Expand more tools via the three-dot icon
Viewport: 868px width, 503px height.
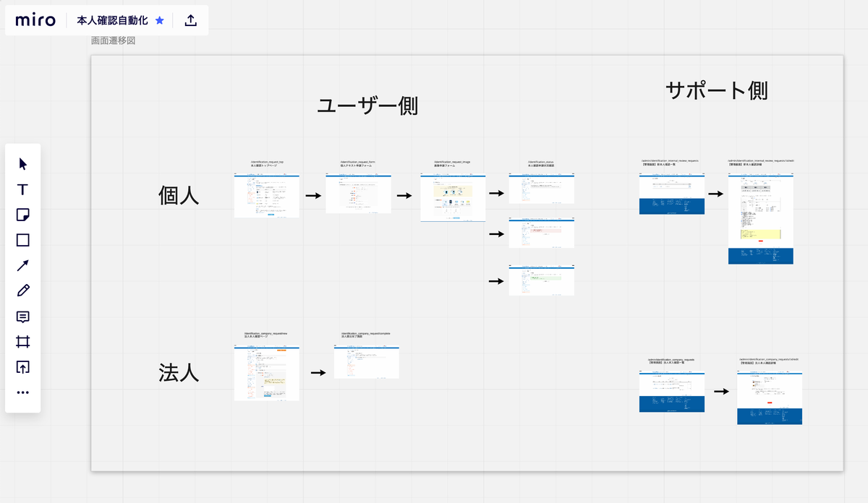point(22,392)
